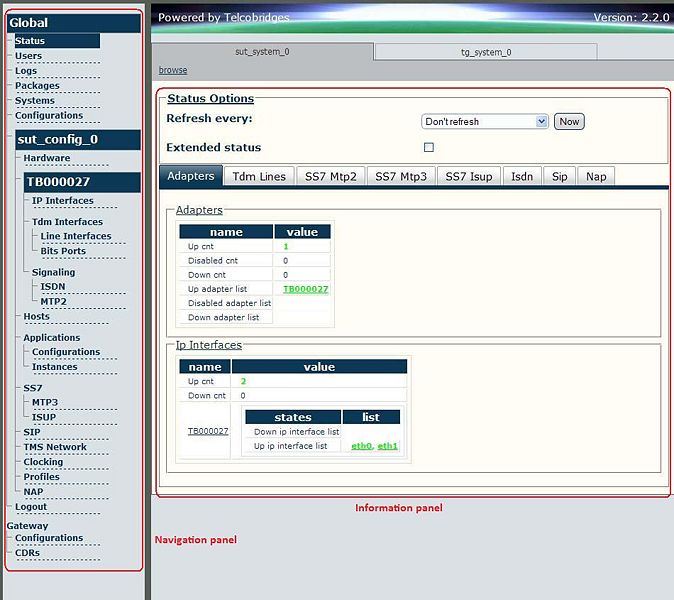Open the Refresh every dropdown

pos(484,122)
